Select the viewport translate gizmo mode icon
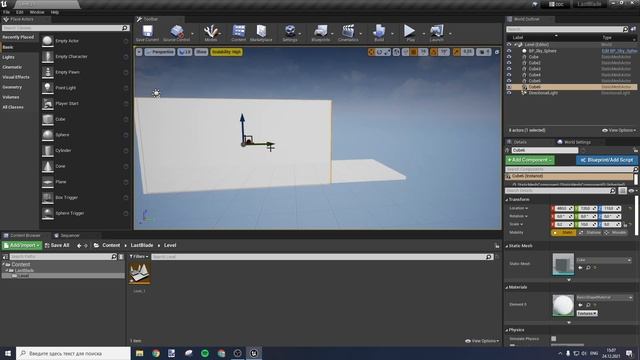This screenshot has height=360, width=640. click(371, 52)
